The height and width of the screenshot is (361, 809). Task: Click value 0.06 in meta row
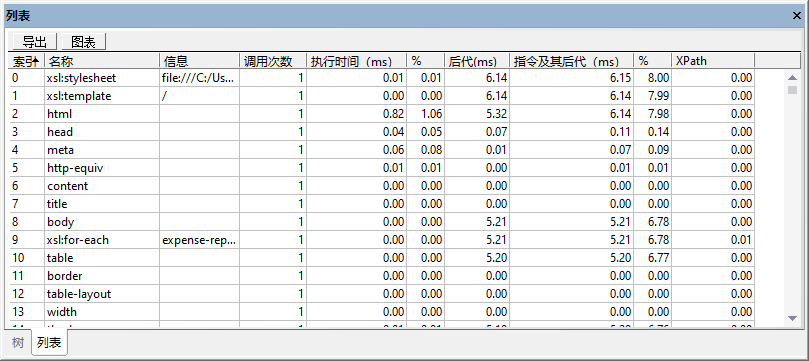coord(394,151)
